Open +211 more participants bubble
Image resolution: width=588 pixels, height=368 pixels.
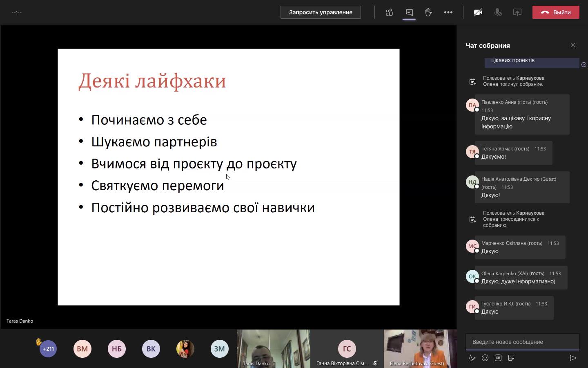pos(48,349)
